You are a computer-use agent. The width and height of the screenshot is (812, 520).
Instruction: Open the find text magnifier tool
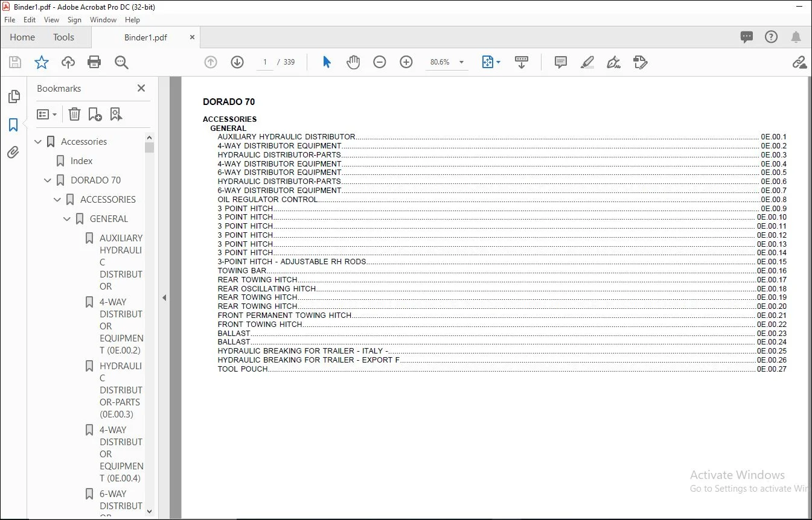(121, 62)
